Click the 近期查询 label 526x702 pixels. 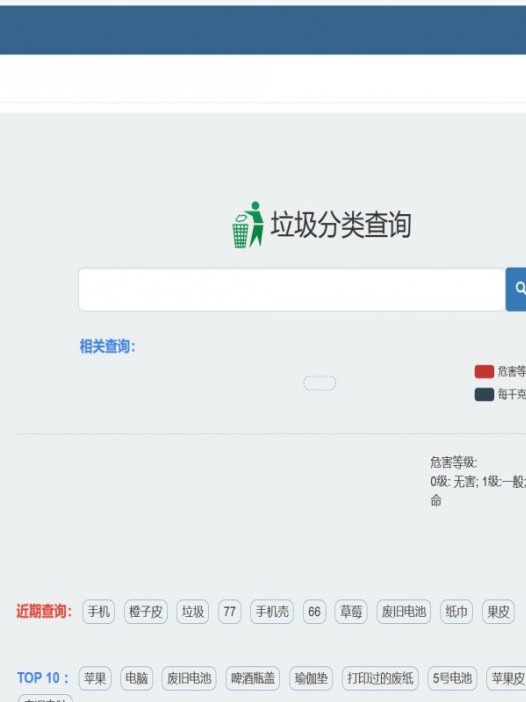coord(44,611)
